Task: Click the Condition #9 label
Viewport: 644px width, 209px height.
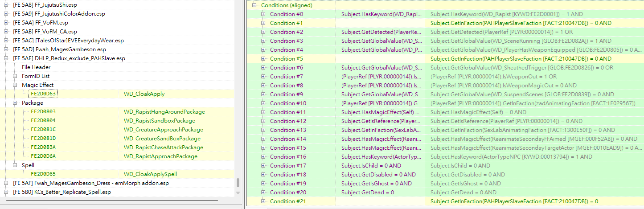Action: 286,94
